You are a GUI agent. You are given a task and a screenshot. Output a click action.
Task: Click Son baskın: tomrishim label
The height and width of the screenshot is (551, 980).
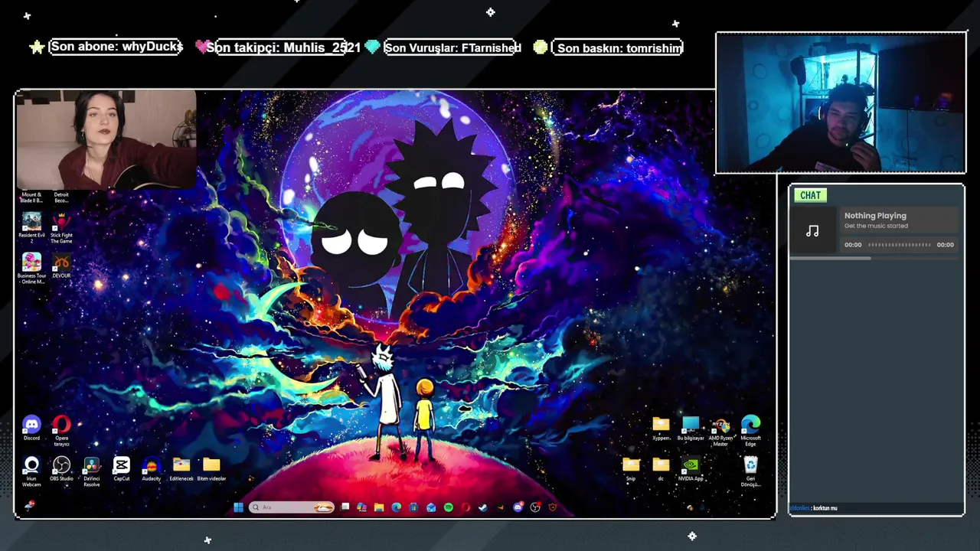[x=619, y=47]
